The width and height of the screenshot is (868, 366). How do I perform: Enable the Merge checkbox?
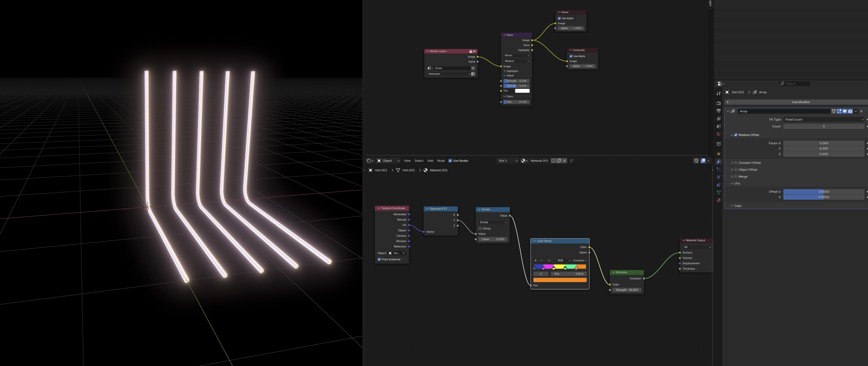(735, 177)
